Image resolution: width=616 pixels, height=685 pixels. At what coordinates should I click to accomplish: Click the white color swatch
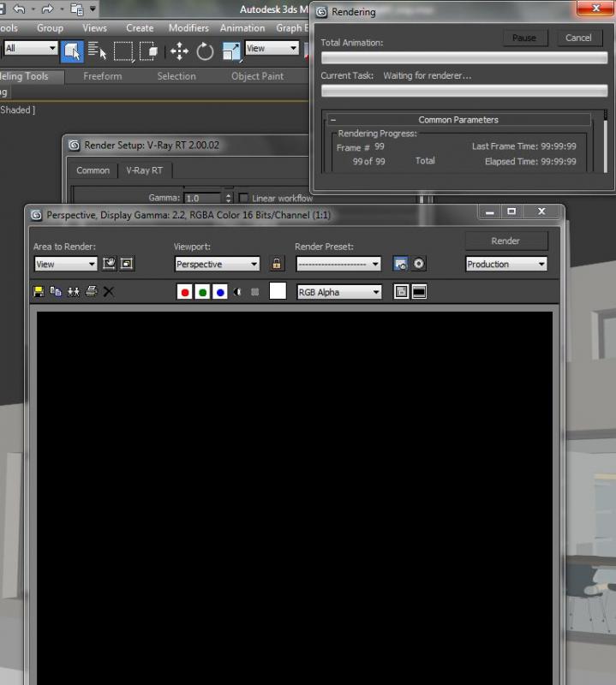pos(278,291)
